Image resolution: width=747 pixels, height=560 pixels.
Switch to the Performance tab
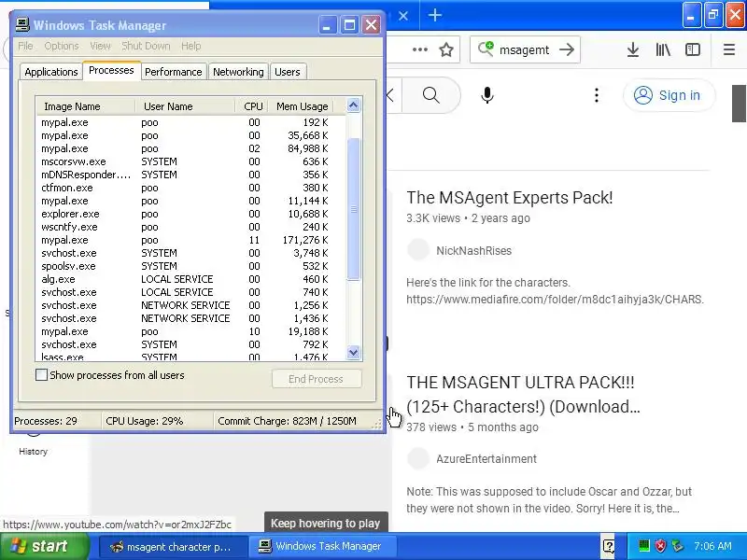(174, 72)
